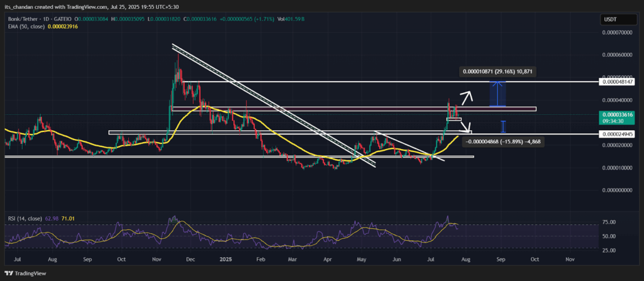Screen dimensions: 644x281
Task: Click the May label on time axis
Action: tap(362, 260)
